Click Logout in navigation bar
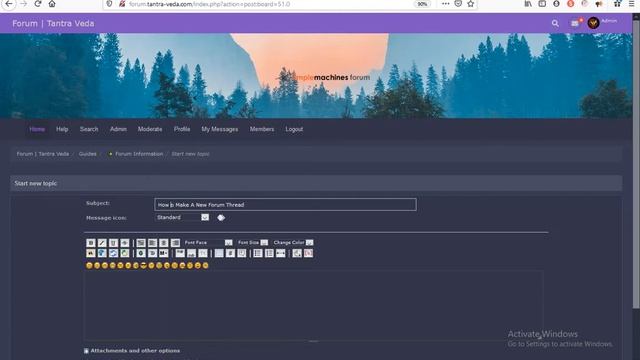This screenshot has width=640, height=360. click(294, 129)
